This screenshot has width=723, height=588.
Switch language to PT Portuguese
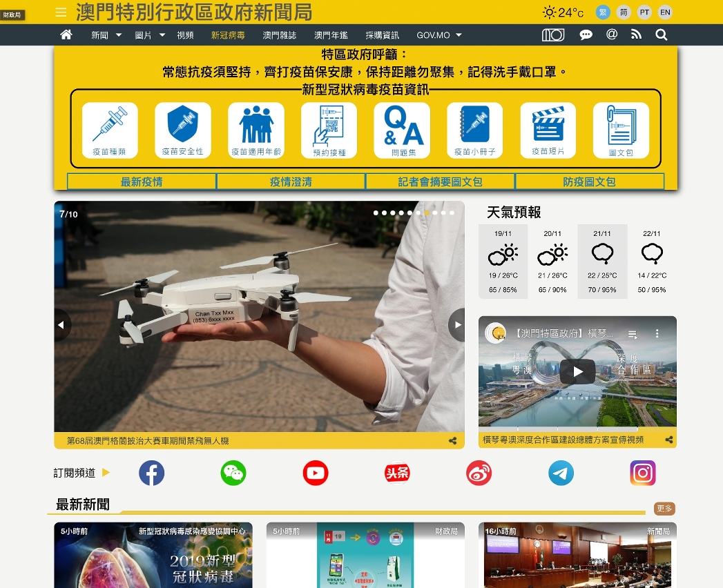tap(644, 12)
